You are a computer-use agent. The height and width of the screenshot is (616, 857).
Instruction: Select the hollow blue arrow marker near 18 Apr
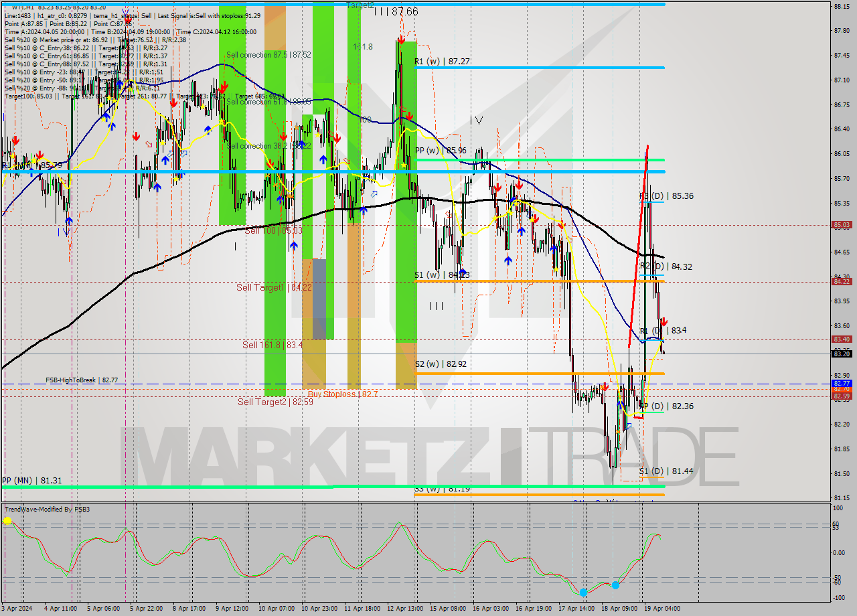pyautogui.click(x=629, y=426)
